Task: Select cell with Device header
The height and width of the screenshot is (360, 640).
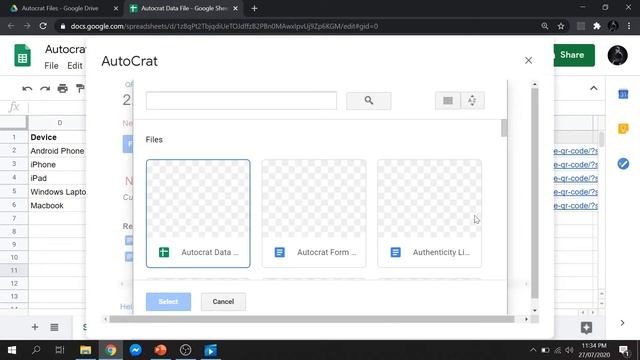Action: [x=57, y=137]
